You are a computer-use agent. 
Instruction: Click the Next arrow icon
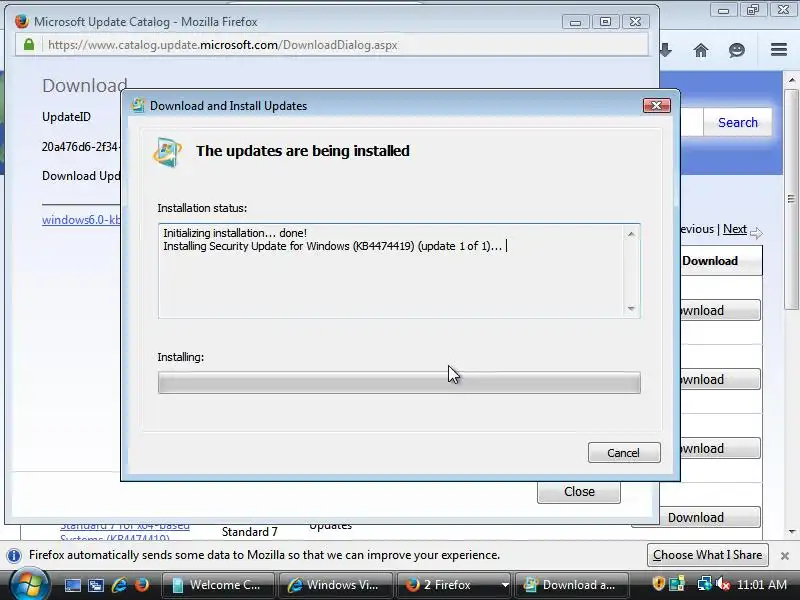point(756,233)
